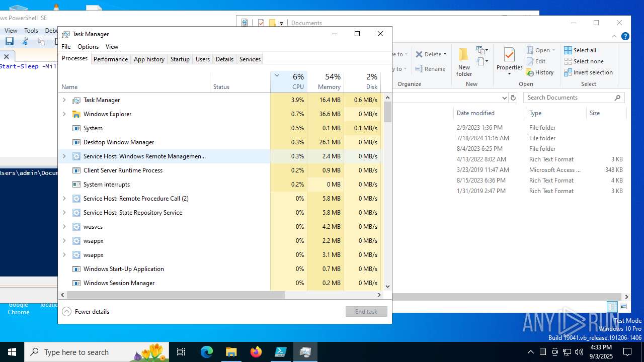Click the Windows Explorer process icon

(76, 114)
